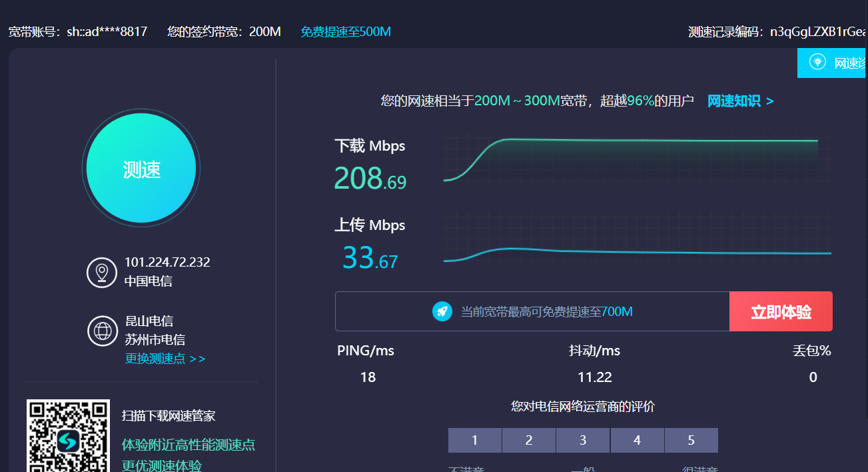868x472 pixels.
Task: Click the IP address 101.224.72.232
Action: tap(167, 262)
